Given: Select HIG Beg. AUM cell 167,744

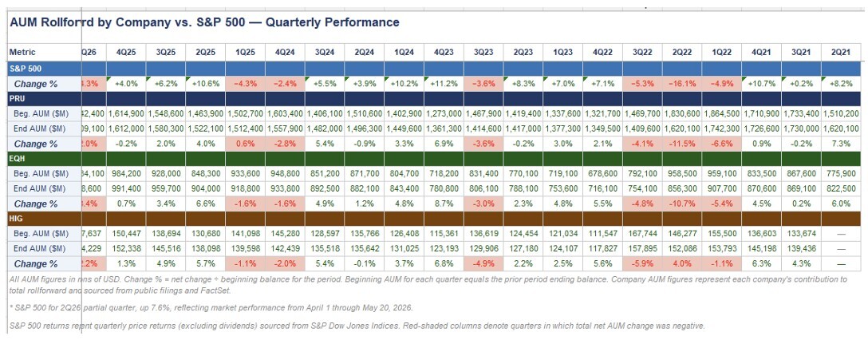Looking at the screenshot, I should (642, 233).
